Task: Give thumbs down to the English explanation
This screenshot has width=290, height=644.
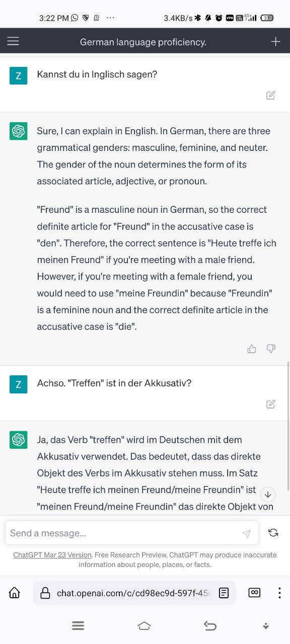Action: tap(271, 349)
